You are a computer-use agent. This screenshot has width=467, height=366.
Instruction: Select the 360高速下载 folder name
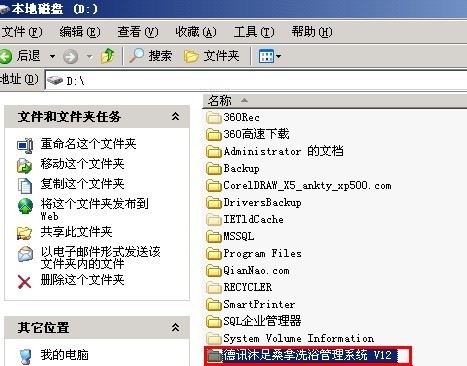pyautogui.click(x=256, y=134)
